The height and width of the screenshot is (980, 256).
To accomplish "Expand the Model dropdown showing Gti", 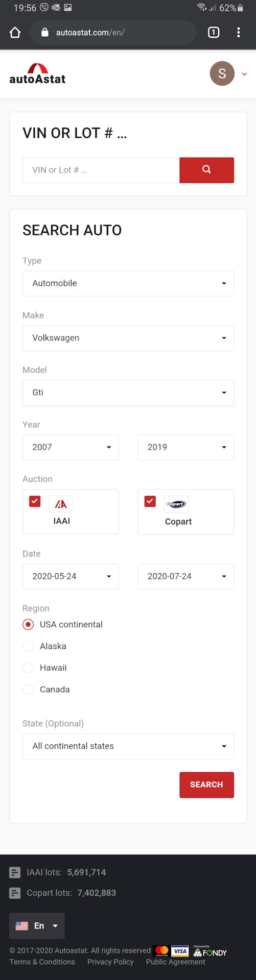I will [128, 393].
